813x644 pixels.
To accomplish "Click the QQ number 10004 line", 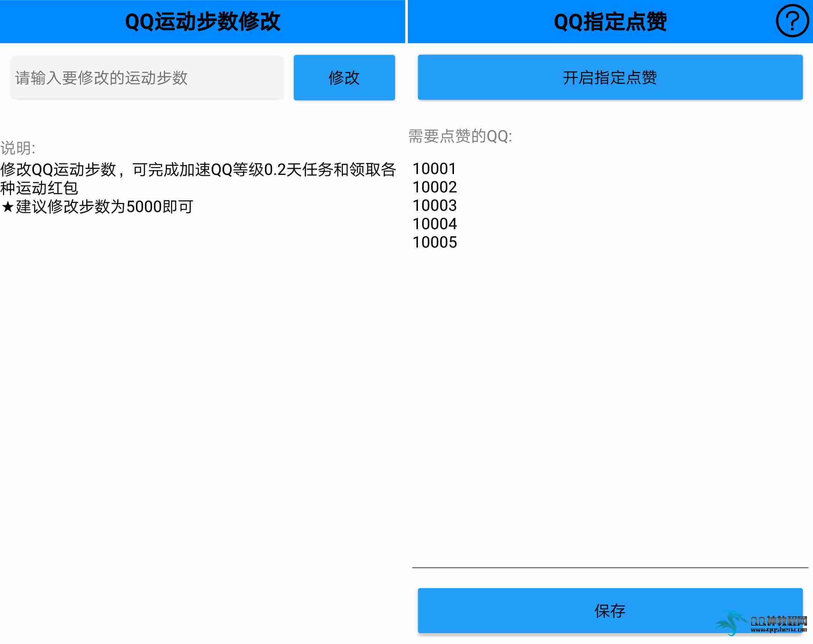I will pos(434,224).
